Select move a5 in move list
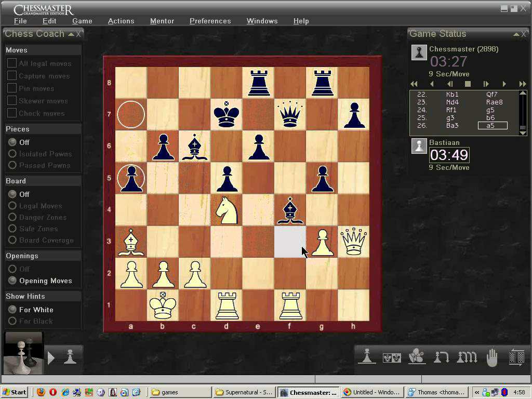Viewport: 532px width, 399px height. pos(493,126)
